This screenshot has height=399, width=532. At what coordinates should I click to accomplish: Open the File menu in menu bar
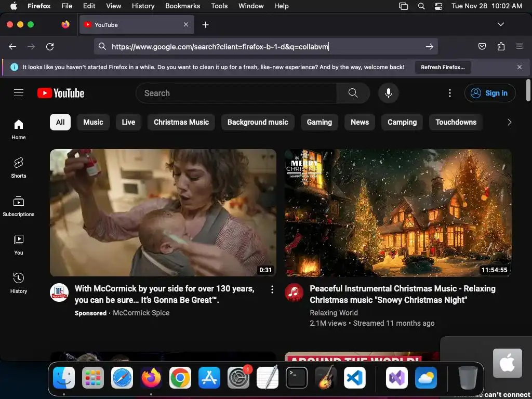(67, 6)
